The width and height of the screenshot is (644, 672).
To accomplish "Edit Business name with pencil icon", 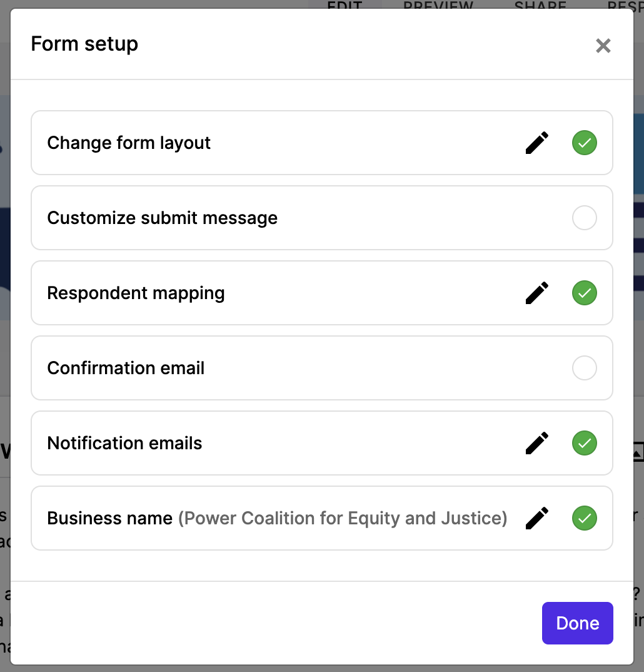I will point(537,518).
